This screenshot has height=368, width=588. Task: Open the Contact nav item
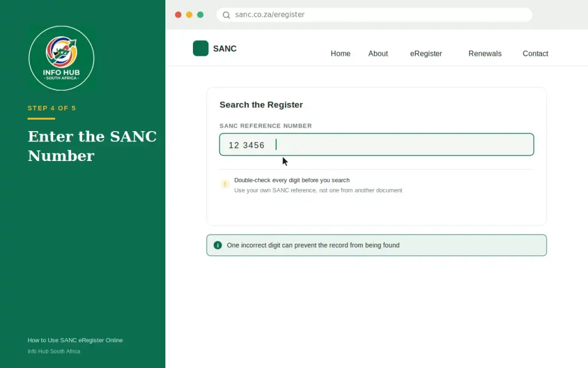coord(535,53)
